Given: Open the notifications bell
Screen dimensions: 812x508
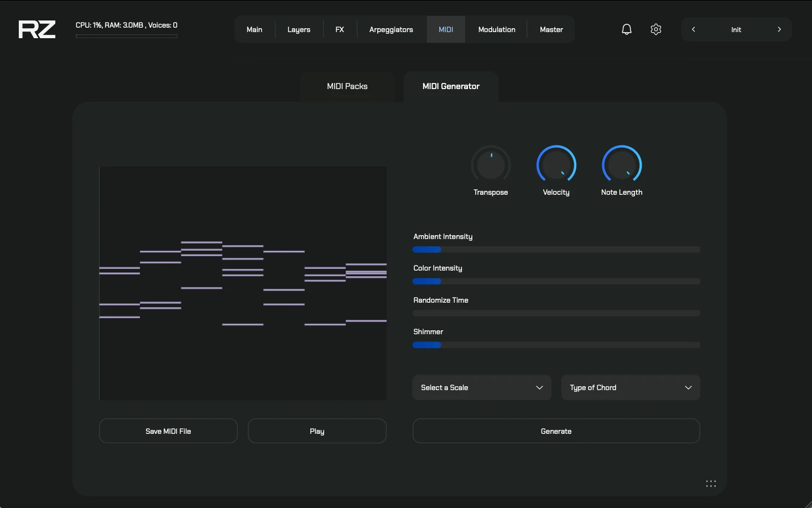Looking at the screenshot, I should click(626, 29).
